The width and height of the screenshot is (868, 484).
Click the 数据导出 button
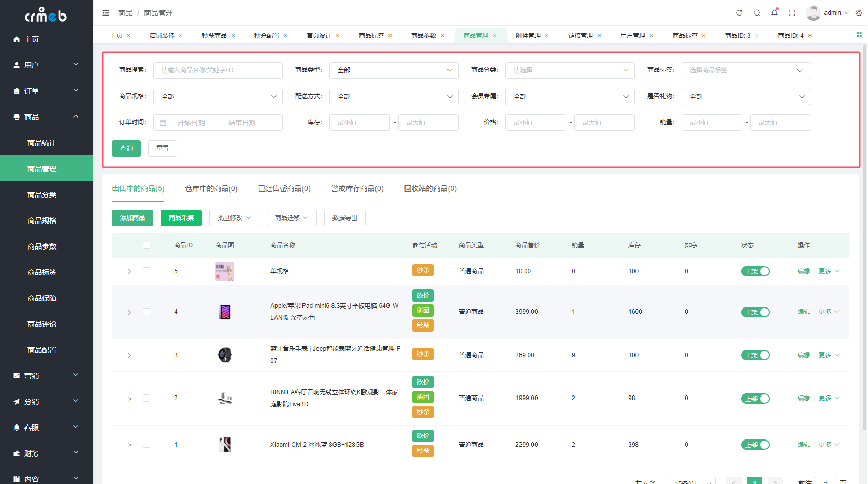point(345,218)
